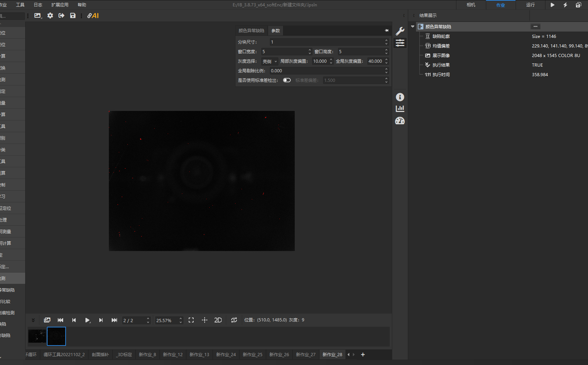Collapse the 颜色异常缺陷 result tree node
The image size is (588, 365).
[x=412, y=27]
